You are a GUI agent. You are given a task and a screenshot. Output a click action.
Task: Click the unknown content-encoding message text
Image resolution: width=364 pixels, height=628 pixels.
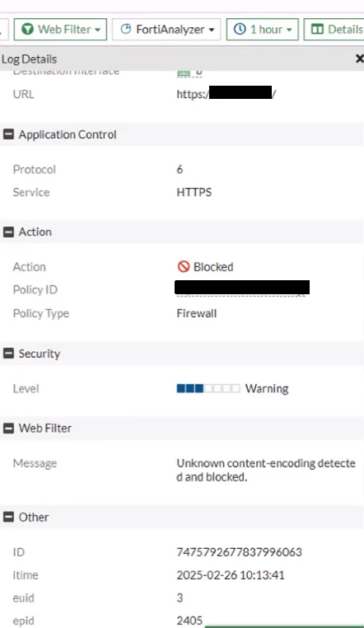coord(266,470)
